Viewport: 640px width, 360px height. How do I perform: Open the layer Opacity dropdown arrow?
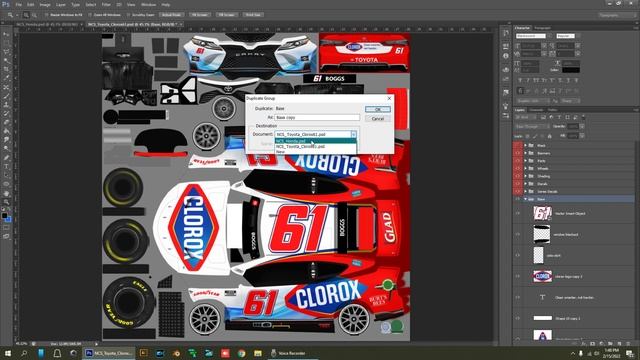(582, 127)
